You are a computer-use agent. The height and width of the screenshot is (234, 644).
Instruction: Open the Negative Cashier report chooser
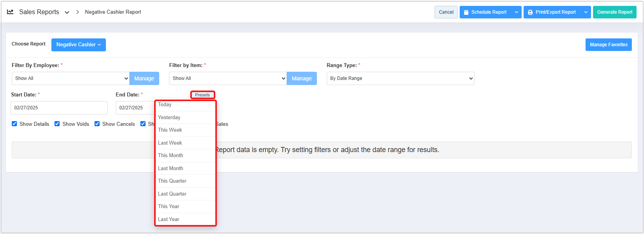[78, 45]
